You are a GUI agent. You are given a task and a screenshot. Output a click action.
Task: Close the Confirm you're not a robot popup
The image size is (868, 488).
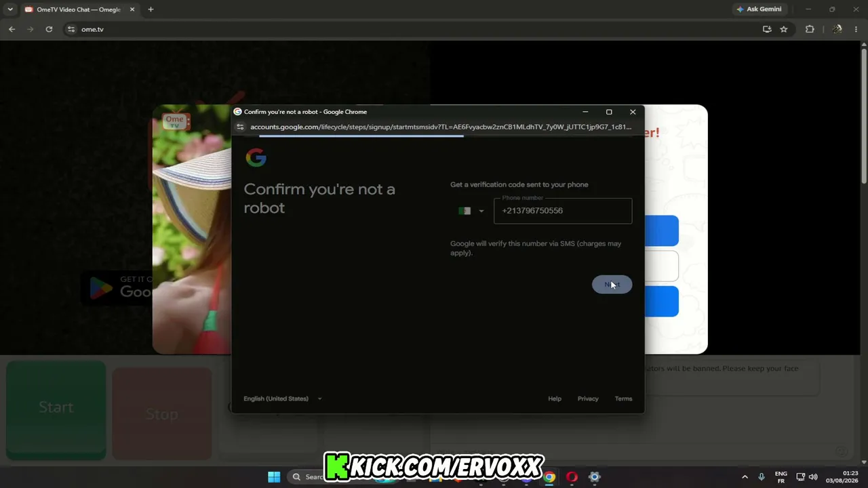[x=633, y=112]
